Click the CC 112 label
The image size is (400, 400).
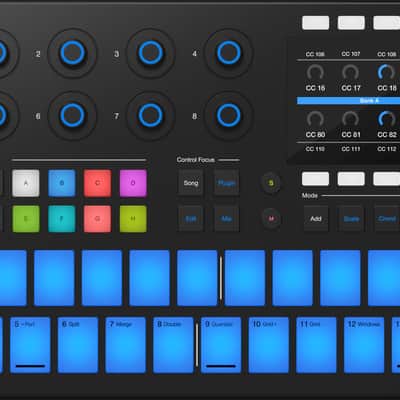click(x=387, y=149)
